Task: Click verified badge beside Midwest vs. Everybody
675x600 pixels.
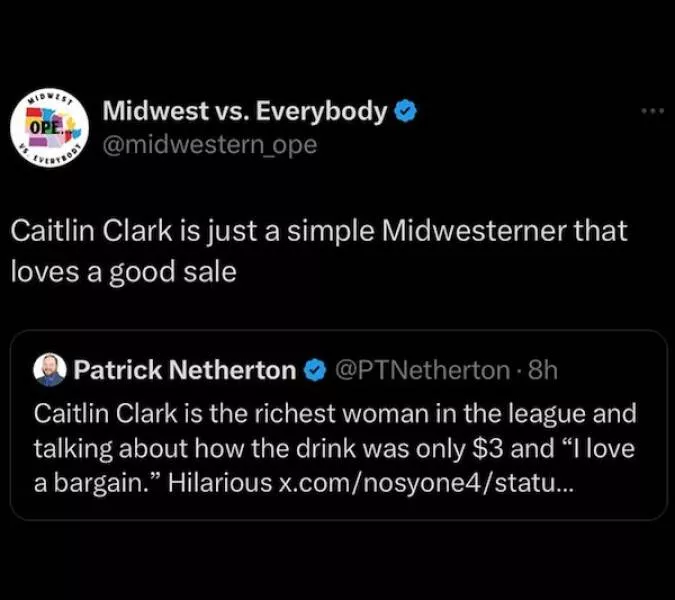Action: 406,111
